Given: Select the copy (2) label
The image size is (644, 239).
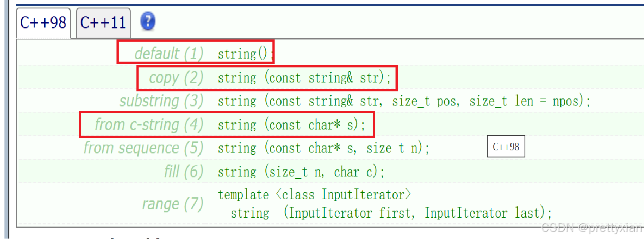Looking at the screenshot, I should click(176, 78).
